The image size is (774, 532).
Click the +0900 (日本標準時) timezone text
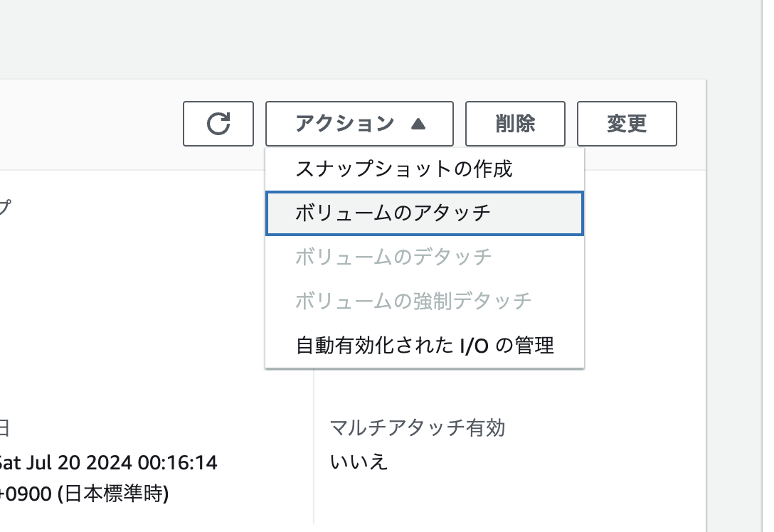click(85, 494)
